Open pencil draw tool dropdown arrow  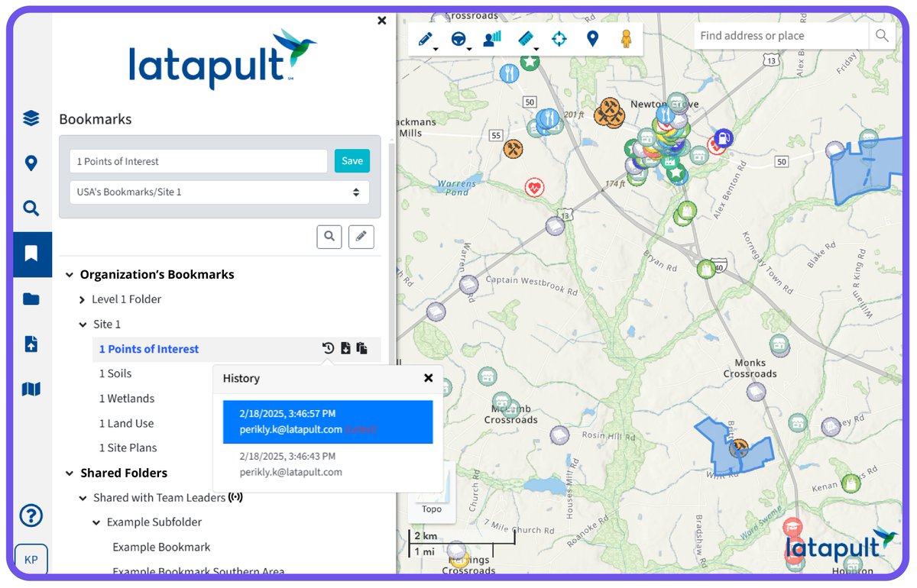click(436, 49)
